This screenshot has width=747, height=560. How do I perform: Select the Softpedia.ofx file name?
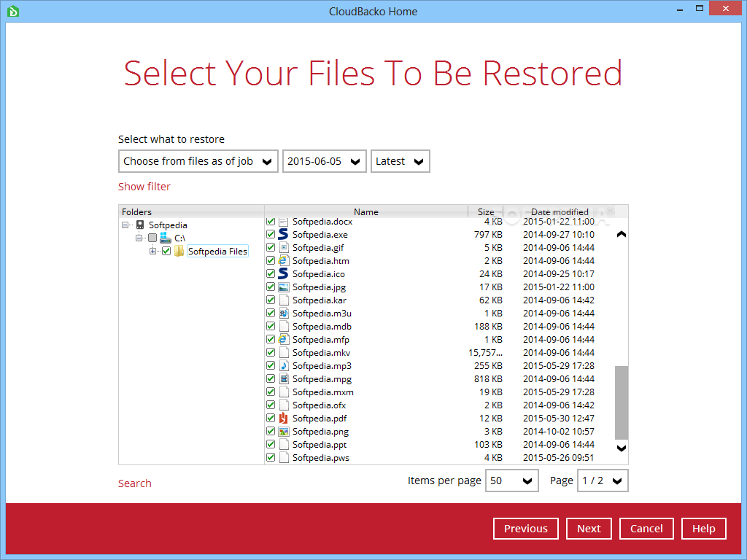(320, 405)
